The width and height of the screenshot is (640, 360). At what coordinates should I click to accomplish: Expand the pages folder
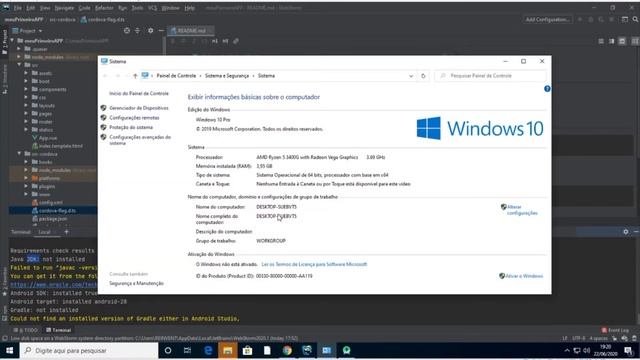26,113
